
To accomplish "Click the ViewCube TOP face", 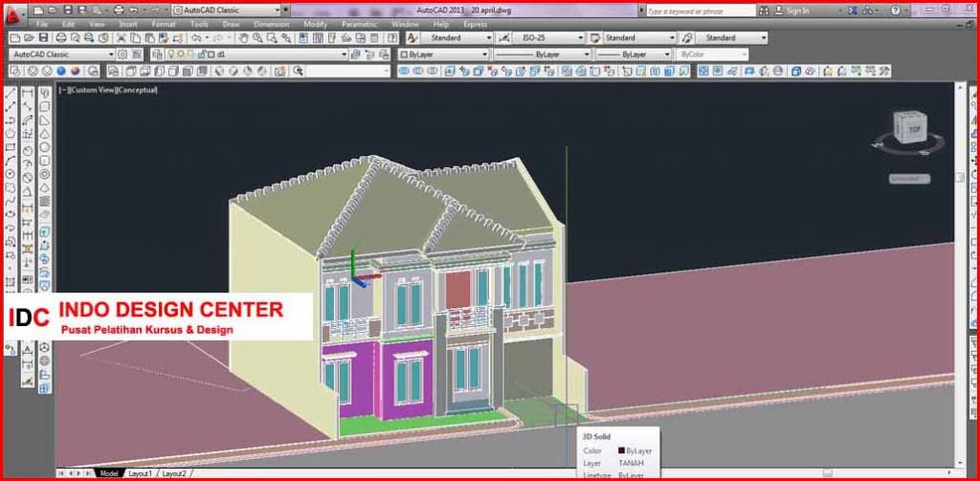I will 914,130.
